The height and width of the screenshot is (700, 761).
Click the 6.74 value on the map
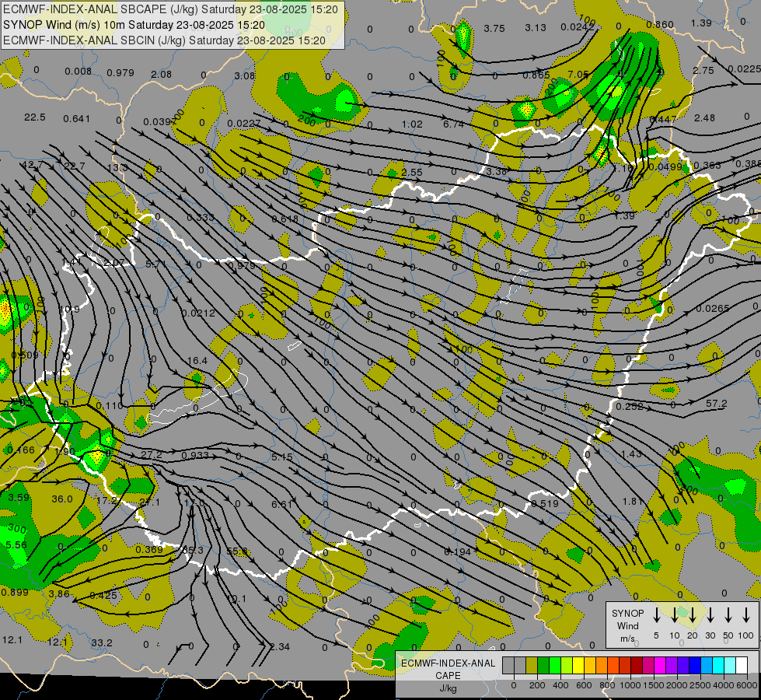point(453,124)
